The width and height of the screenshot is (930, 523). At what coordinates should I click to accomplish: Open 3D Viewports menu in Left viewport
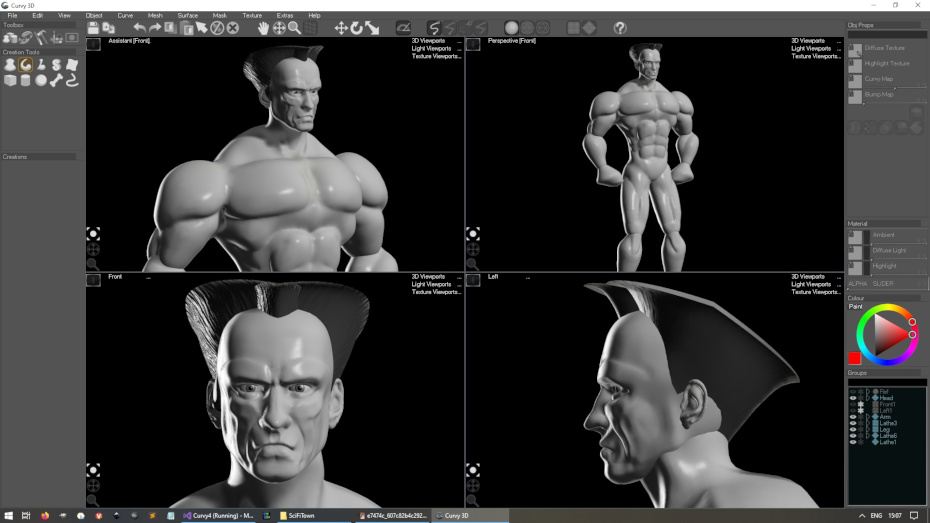pyautogui.click(x=808, y=277)
